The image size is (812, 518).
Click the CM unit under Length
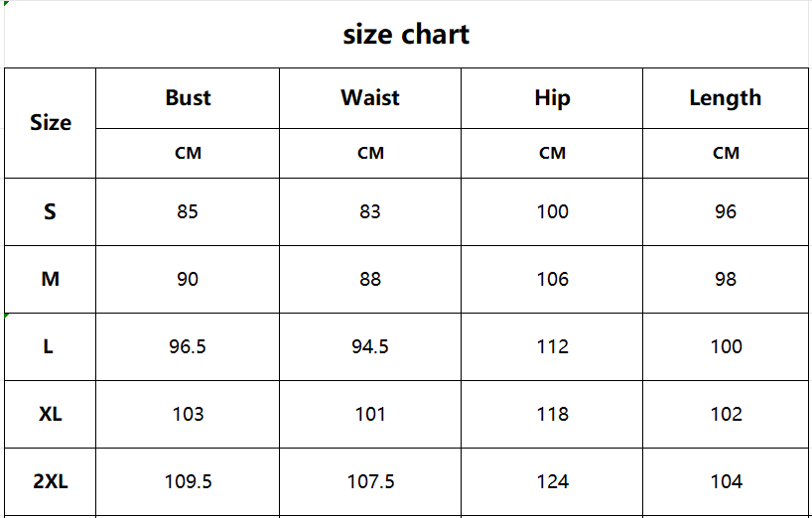[726, 153]
